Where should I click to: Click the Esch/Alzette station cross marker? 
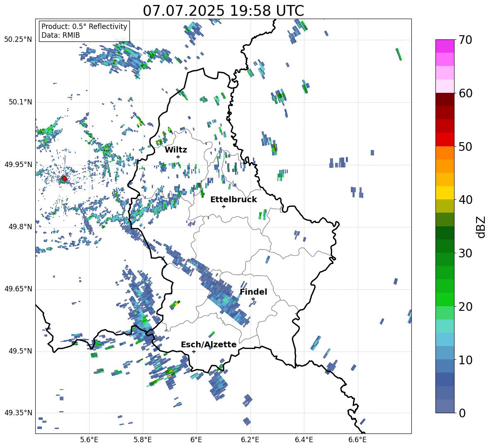(x=194, y=351)
